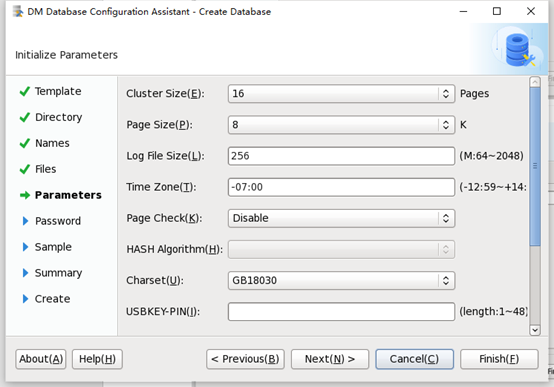The height and width of the screenshot is (387, 554).
Task: Click the database wrench banner icon
Action: [x=519, y=49]
